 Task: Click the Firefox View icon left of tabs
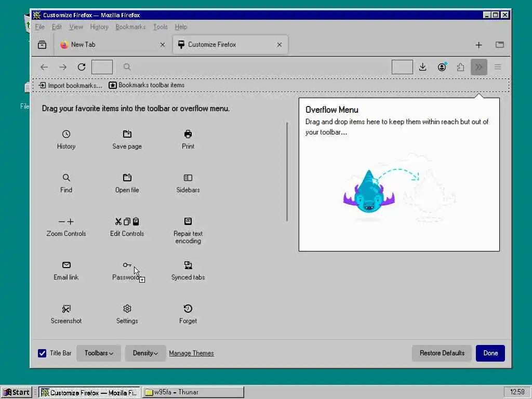[42, 45]
